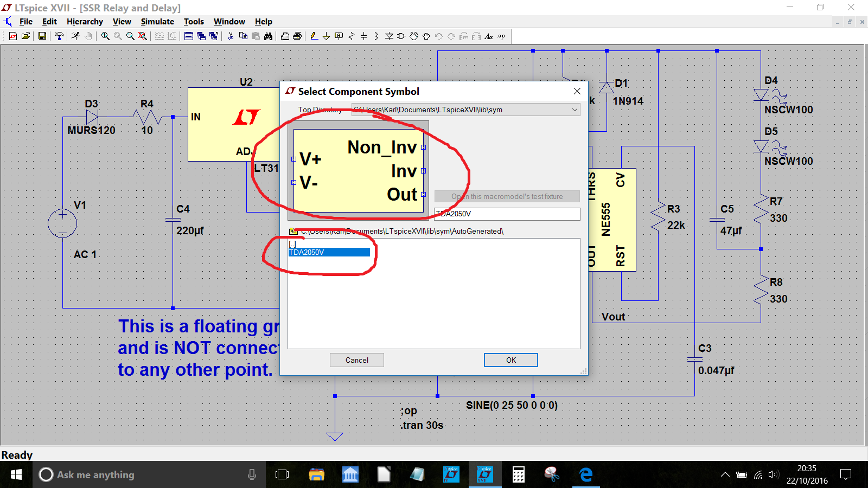
Task: Open File Explorer from the taskbar
Action: pos(316,474)
